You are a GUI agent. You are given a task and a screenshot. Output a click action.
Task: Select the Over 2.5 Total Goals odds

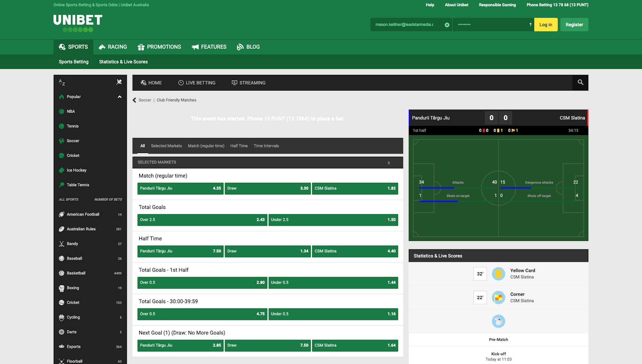point(202,220)
